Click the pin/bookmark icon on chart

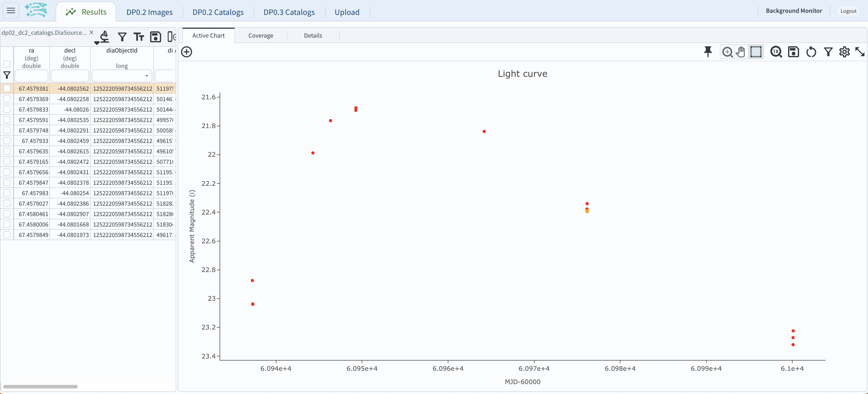pyautogui.click(x=707, y=51)
